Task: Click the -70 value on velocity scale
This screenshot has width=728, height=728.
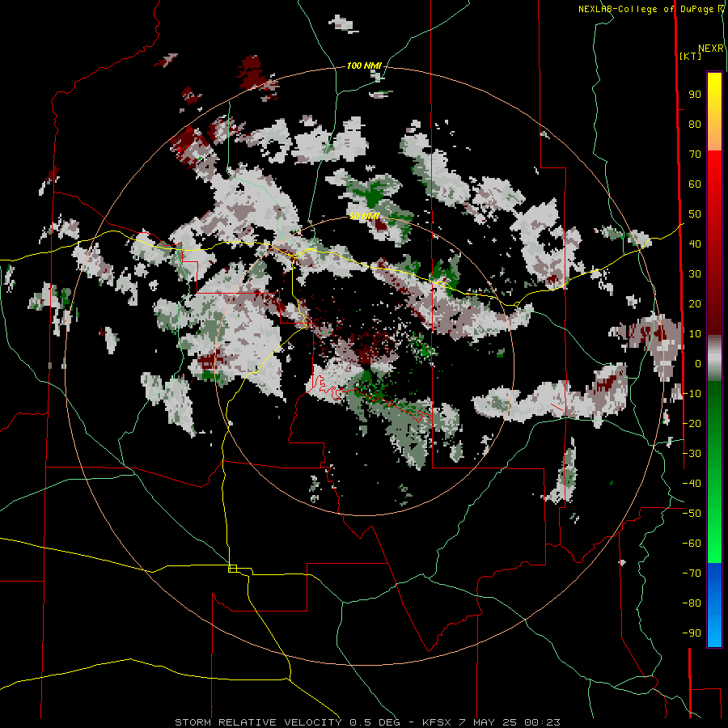Action: point(692,574)
